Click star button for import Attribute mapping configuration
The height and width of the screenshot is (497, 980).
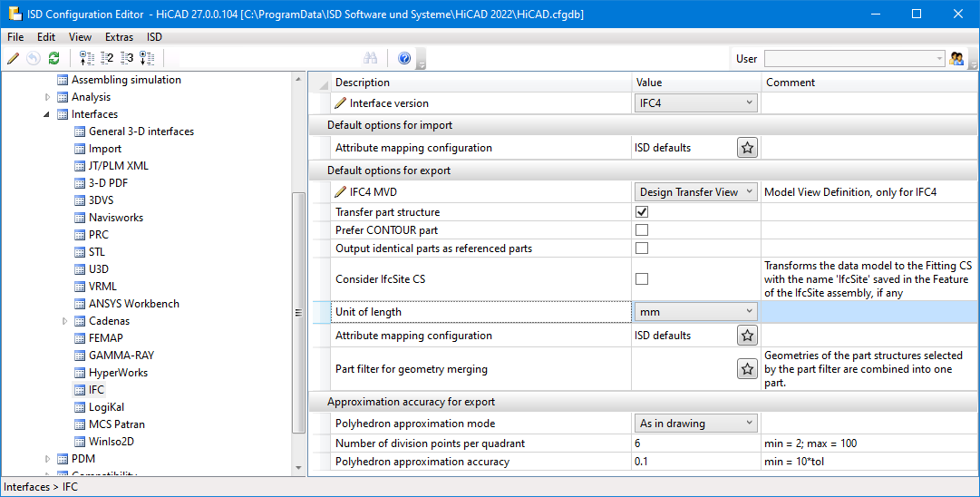(748, 148)
